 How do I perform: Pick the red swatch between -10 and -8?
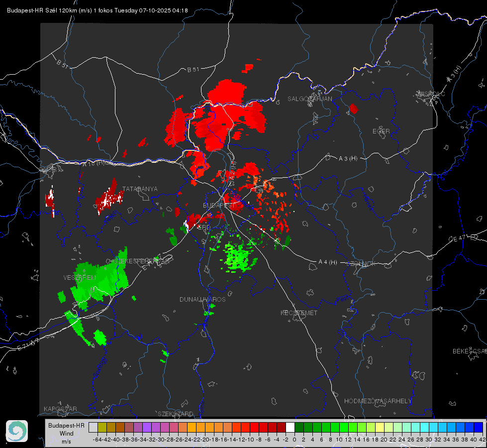254,427
